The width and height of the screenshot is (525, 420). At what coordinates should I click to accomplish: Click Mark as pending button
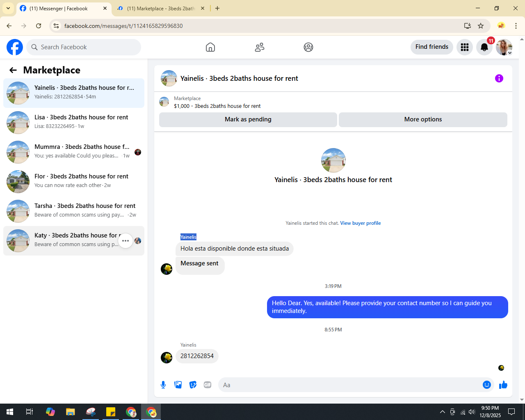coord(248,119)
